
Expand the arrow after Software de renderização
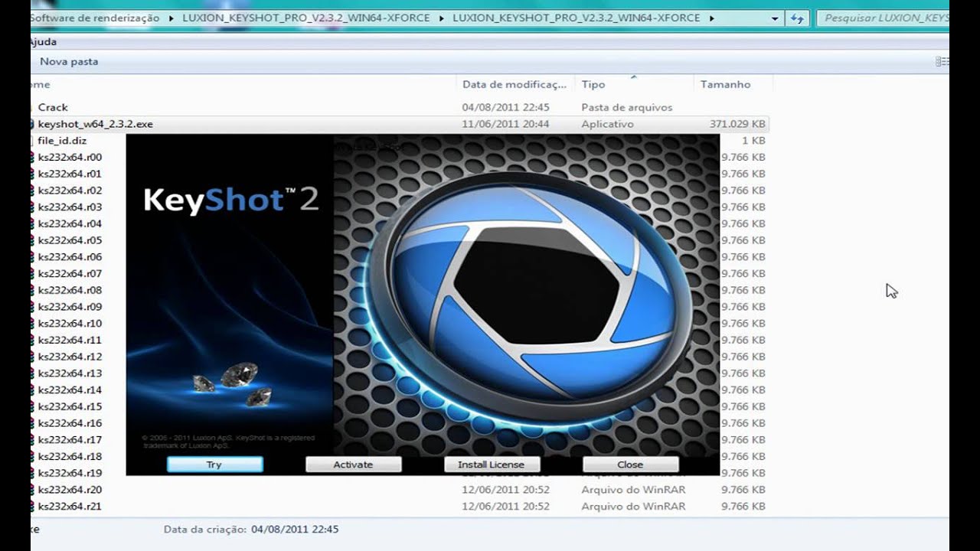click(171, 18)
